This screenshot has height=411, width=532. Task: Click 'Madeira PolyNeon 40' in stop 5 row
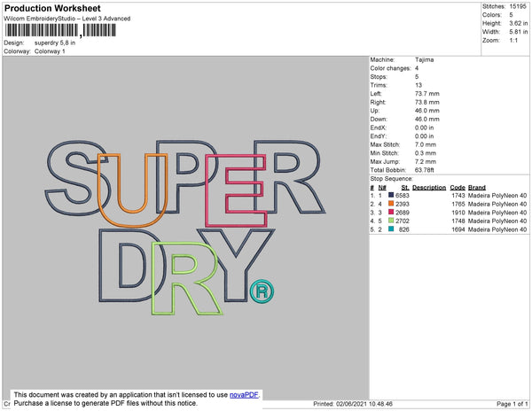point(497,229)
